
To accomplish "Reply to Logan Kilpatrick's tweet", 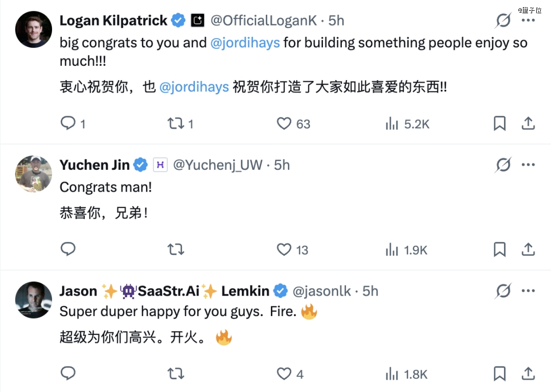I will click(x=68, y=123).
